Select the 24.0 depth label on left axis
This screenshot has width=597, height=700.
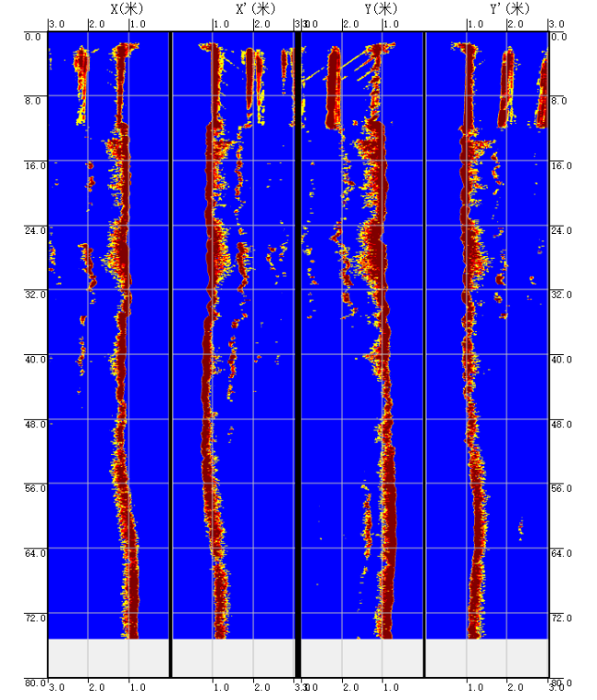click(35, 231)
